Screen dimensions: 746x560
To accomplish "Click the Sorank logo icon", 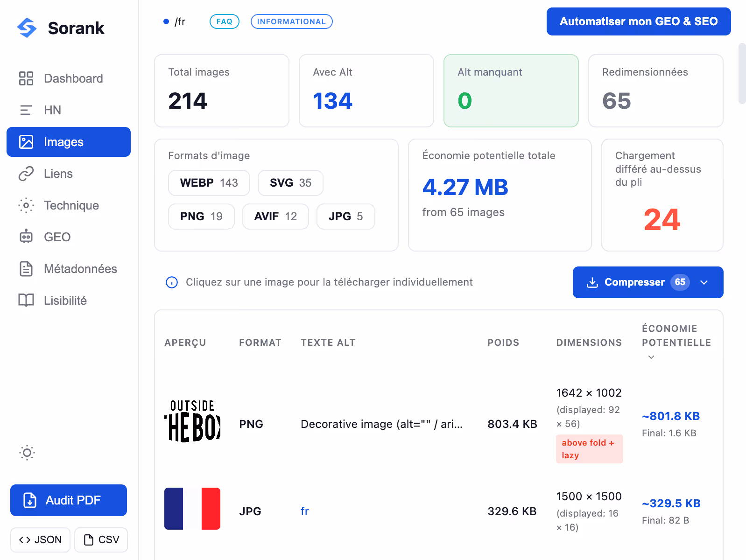I will tap(27, 28).
